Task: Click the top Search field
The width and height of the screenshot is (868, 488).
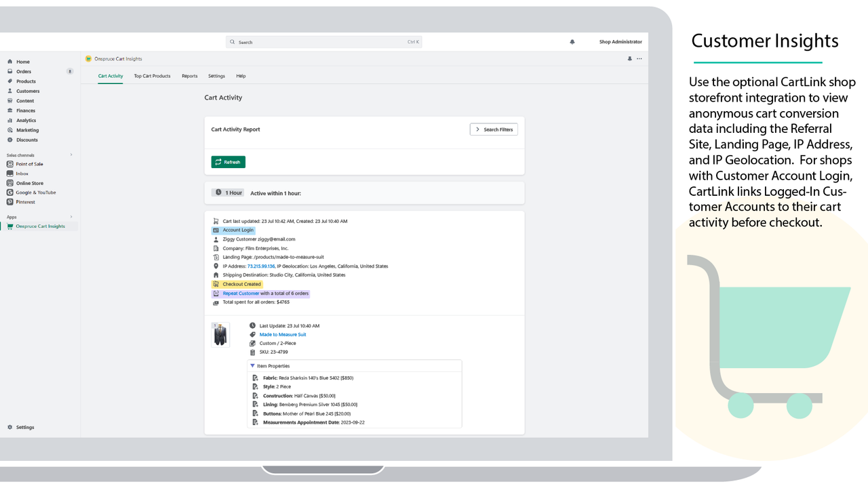Action: click(323, 42)
